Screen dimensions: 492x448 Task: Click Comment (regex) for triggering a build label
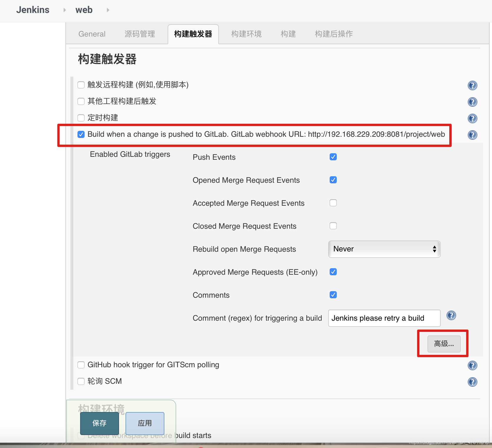[x=257, y=318]
